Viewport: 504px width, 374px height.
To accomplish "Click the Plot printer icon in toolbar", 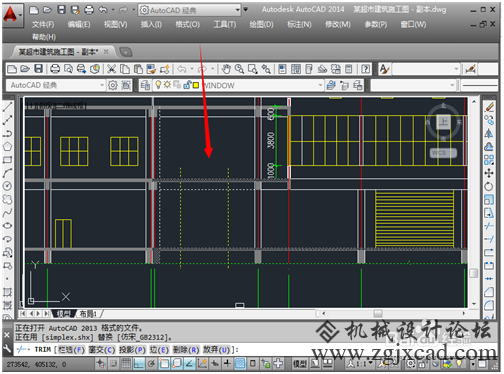I will pyautogui.click(x=55, y=69).
